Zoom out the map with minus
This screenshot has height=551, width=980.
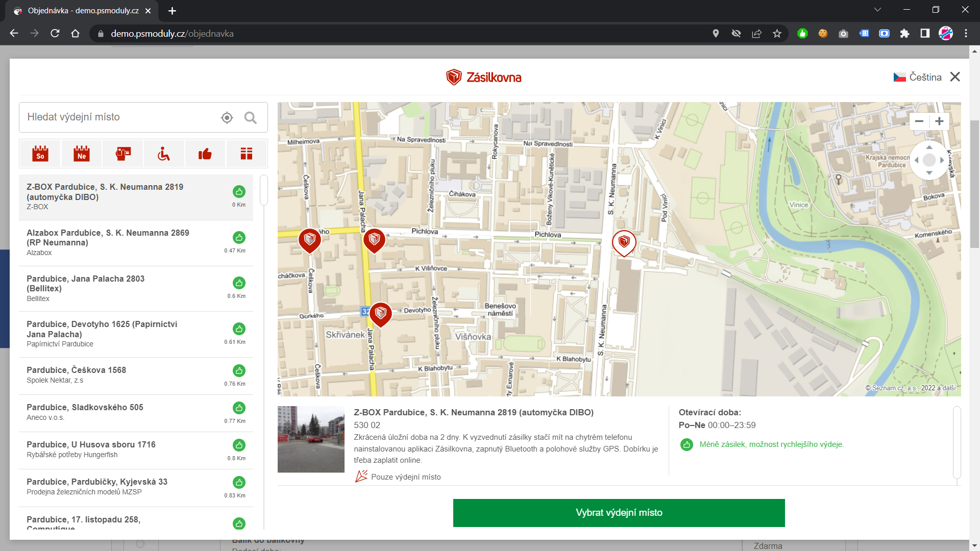tap(919, 121)
